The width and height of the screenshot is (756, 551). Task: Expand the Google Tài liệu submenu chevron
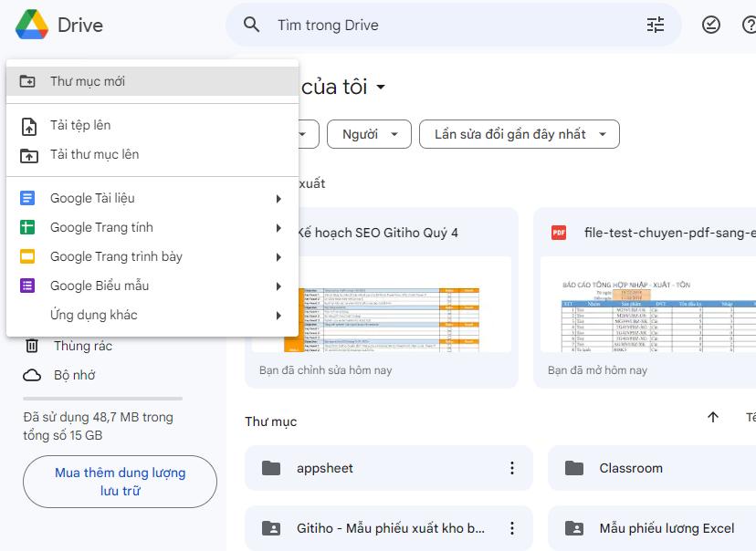click(278, 198)
